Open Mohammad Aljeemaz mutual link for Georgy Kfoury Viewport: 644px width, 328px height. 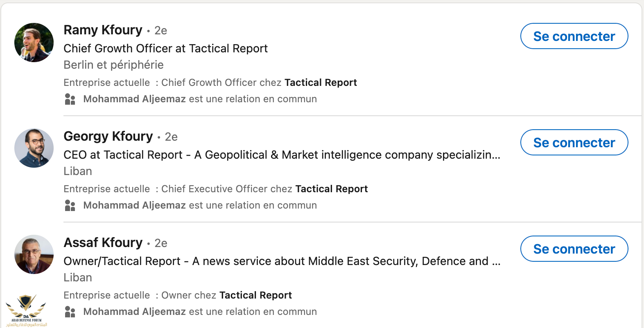(x=135, y=205)
